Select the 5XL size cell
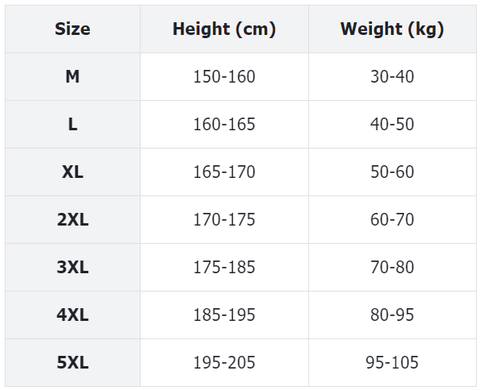This screenshot has height=390, width=480. [73, 363]
